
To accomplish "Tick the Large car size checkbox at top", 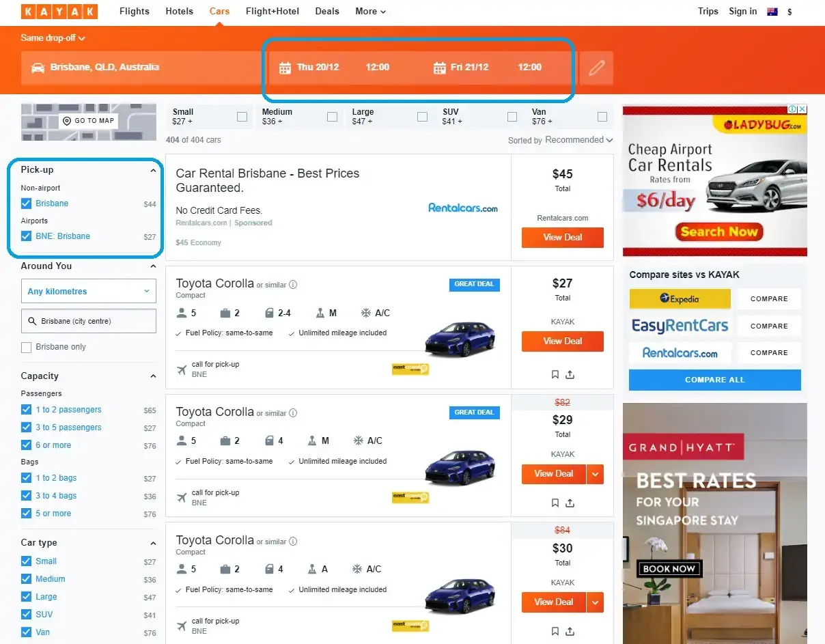I will point(422,117).
